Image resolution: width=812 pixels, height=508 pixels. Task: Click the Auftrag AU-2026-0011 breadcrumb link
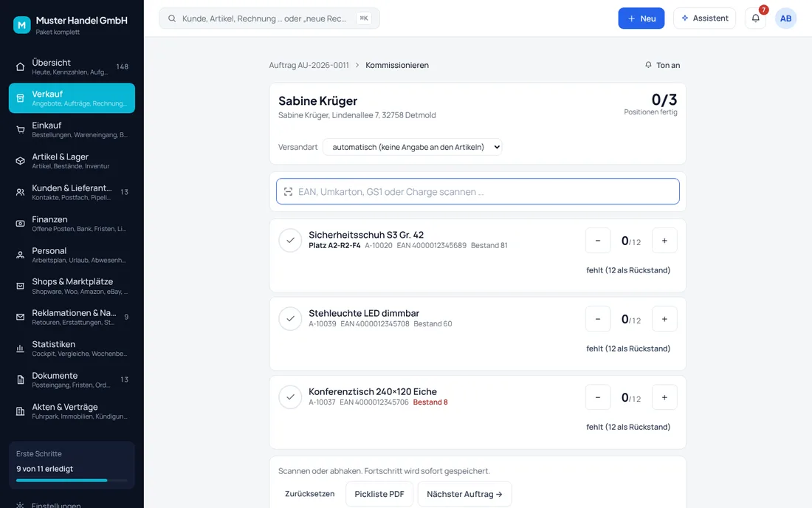pyautogui.click(x=309, y=65)
